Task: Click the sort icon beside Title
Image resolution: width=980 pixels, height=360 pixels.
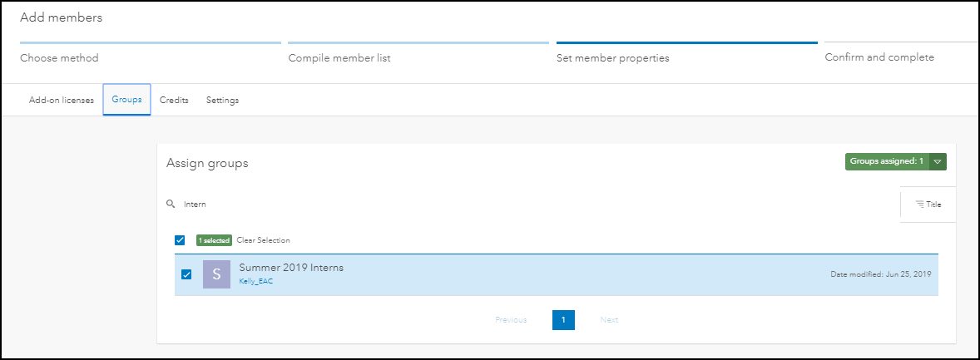Action: [x=919, y=205]
